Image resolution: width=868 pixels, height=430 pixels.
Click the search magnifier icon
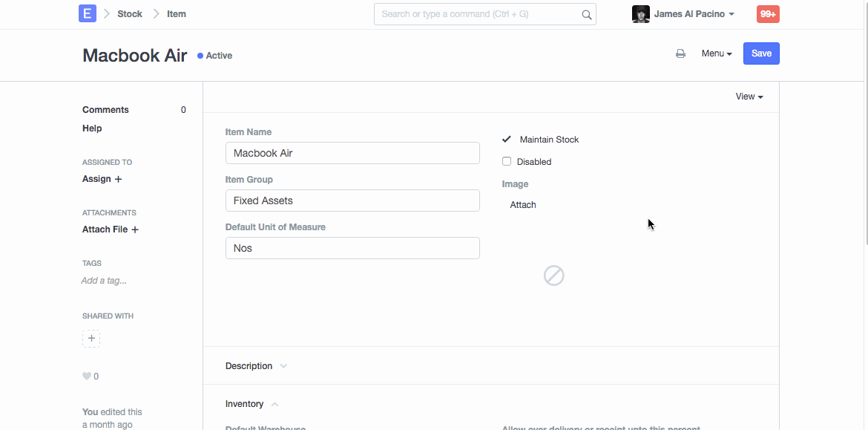point(586,14)
